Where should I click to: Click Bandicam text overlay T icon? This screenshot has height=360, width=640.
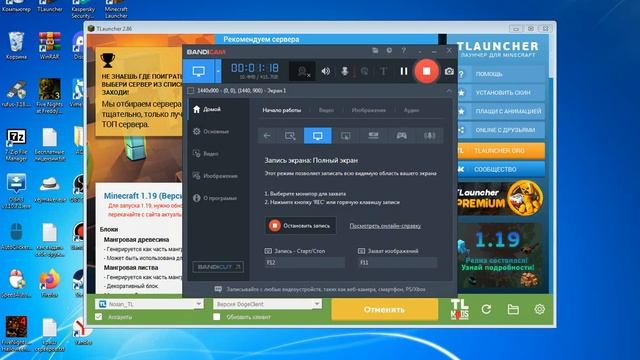tap(383, 71)
